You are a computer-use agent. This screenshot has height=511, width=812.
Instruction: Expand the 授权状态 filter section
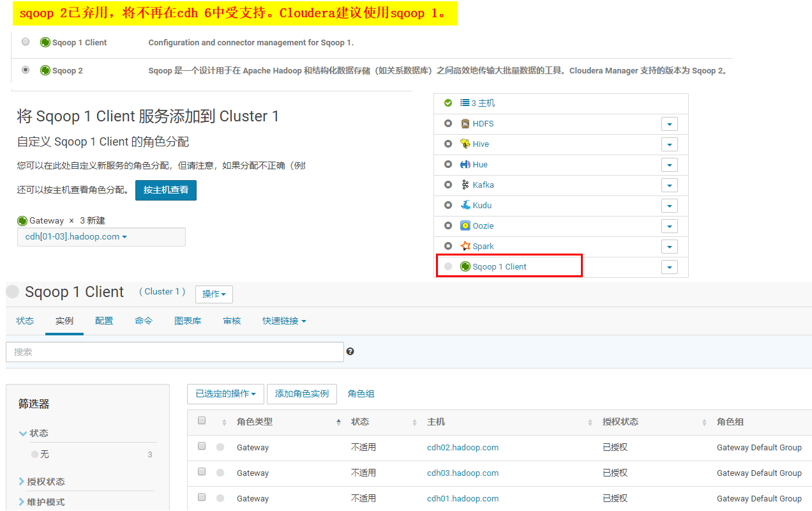41,482
